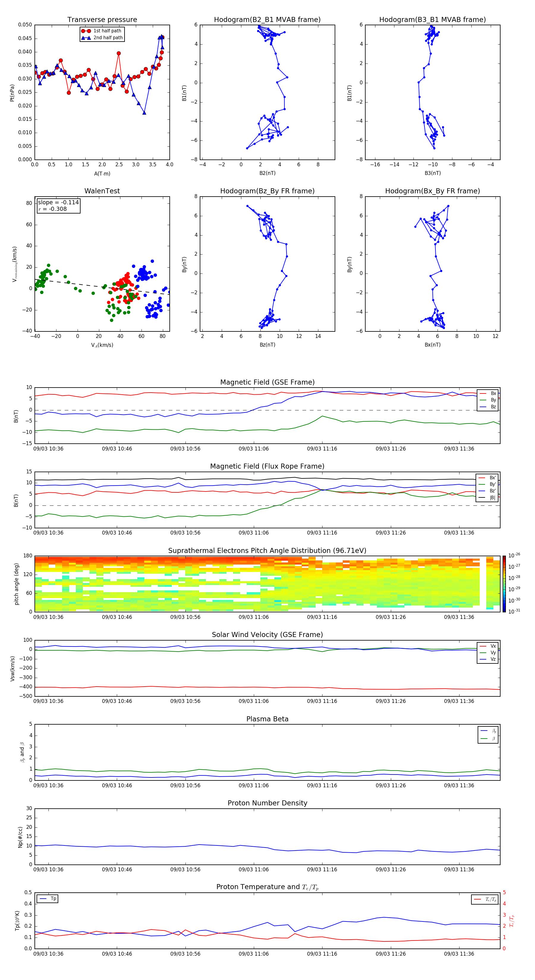
Task: Click the red 'Te/Tp' right axis label
Action: [512, 921]
